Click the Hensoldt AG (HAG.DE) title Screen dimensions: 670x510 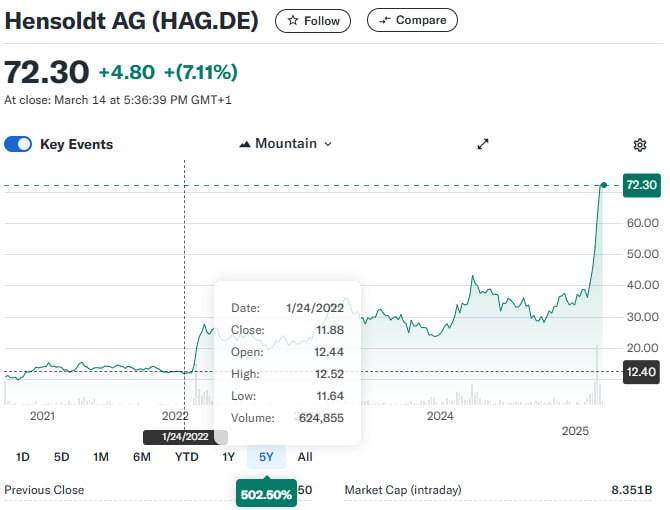coord(132,21)
